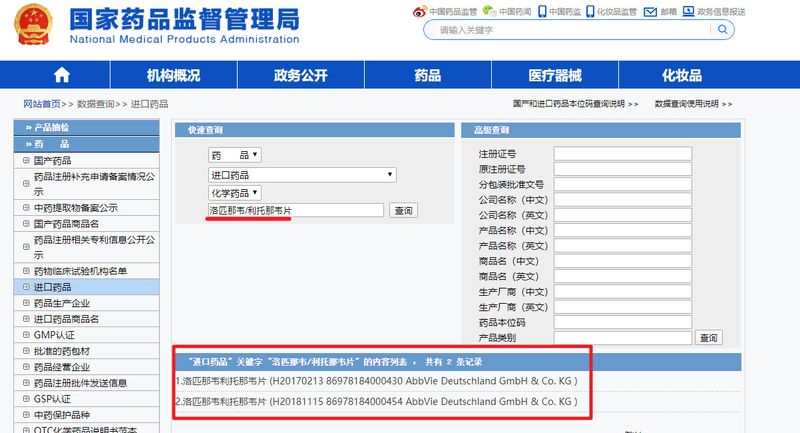Click the 化妆品监管 mobile icon
Image resolution: width=800 pixels, height=433 pixels.
pos(589,12)
